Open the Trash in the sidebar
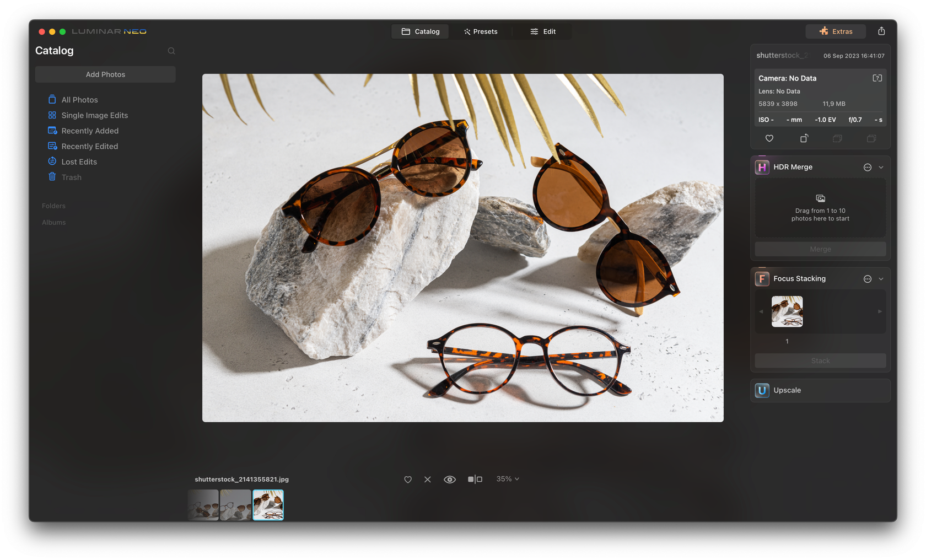The height and width of the screenshot is (560, 926). click(x=71, y=177)
